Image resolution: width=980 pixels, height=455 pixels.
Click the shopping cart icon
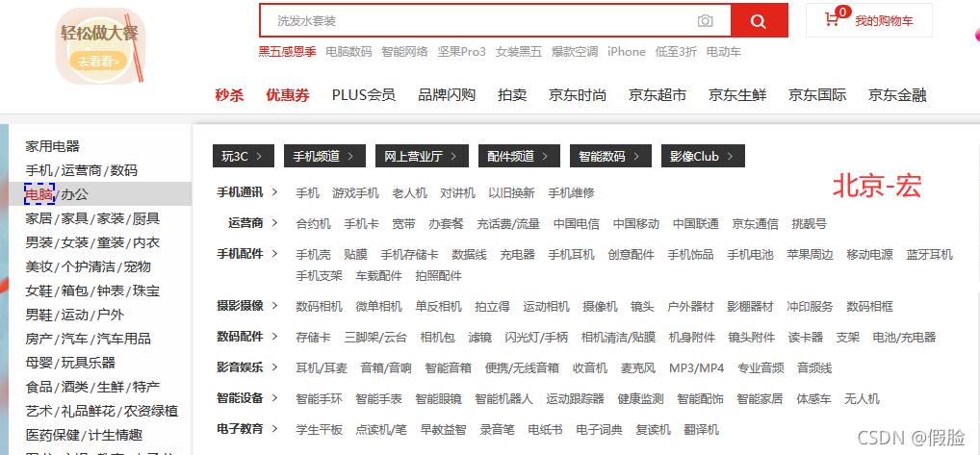pyautogui.click(x=832, y=20)
